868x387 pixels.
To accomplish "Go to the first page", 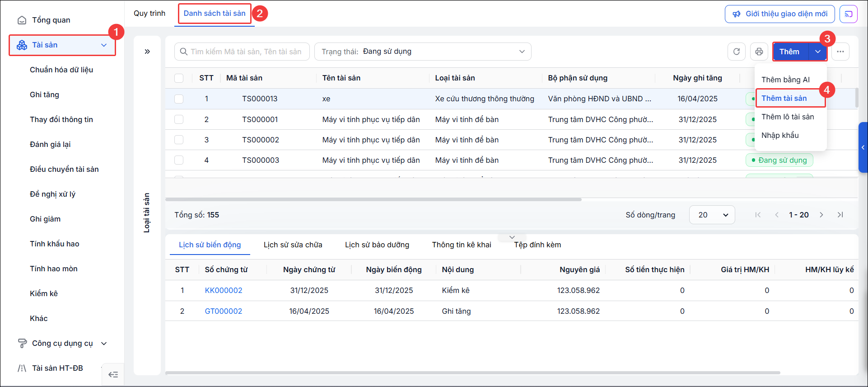I will [x=758, y=215].
